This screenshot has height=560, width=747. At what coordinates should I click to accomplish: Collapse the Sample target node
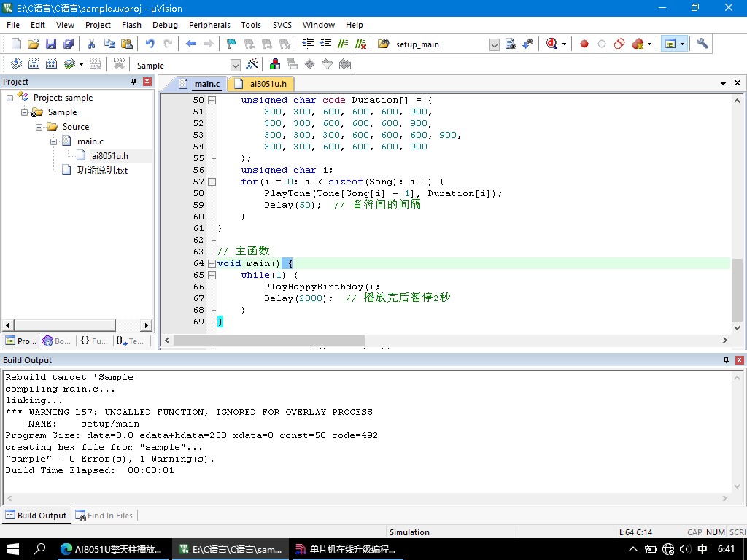click(x=24, y=112)
